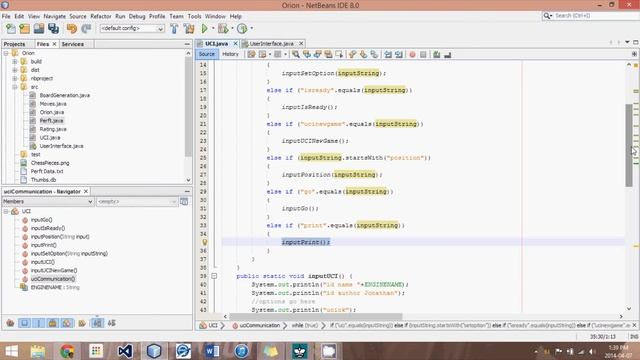Viewport: 640px width, 360px height.
Task: Open the Debug menu
Action: pos(137,16)
